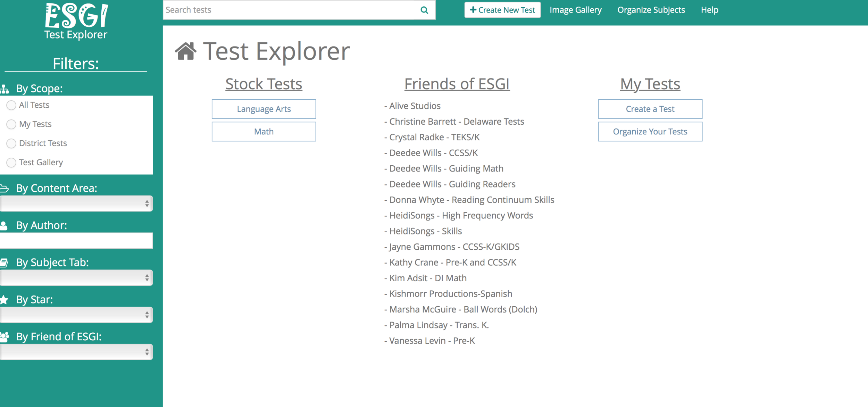Open the My Tests heading link
Image resolution: width=868 pixels, height=407 pixels.
650,84
